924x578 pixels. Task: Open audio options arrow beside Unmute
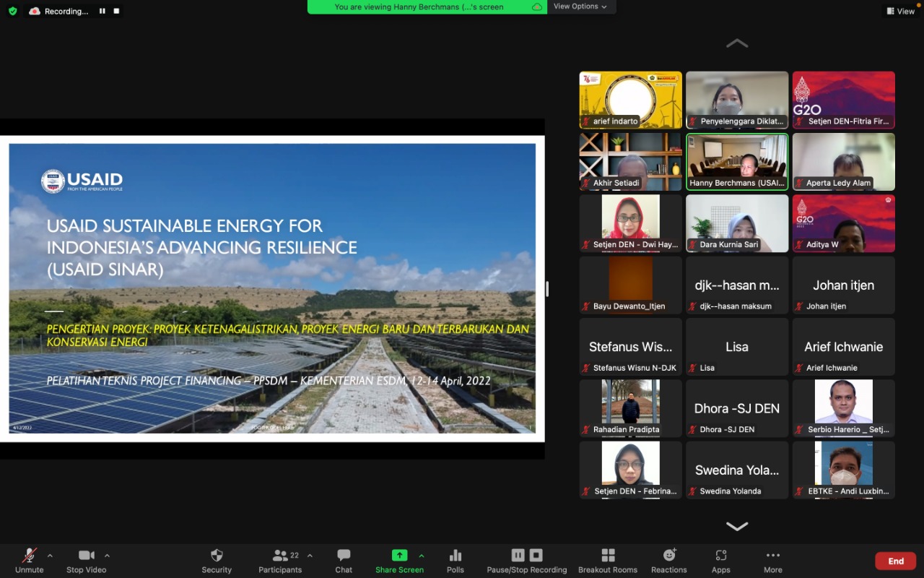pos(50,556)
